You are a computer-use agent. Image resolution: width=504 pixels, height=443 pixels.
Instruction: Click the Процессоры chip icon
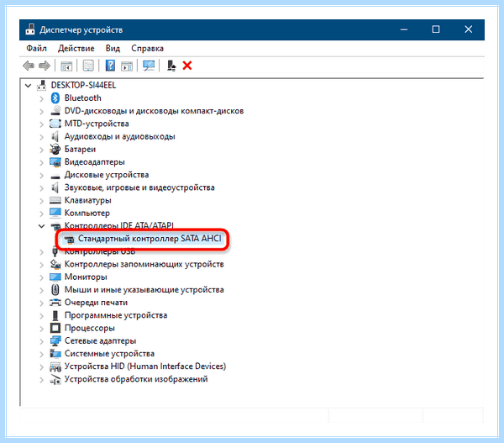55,328
